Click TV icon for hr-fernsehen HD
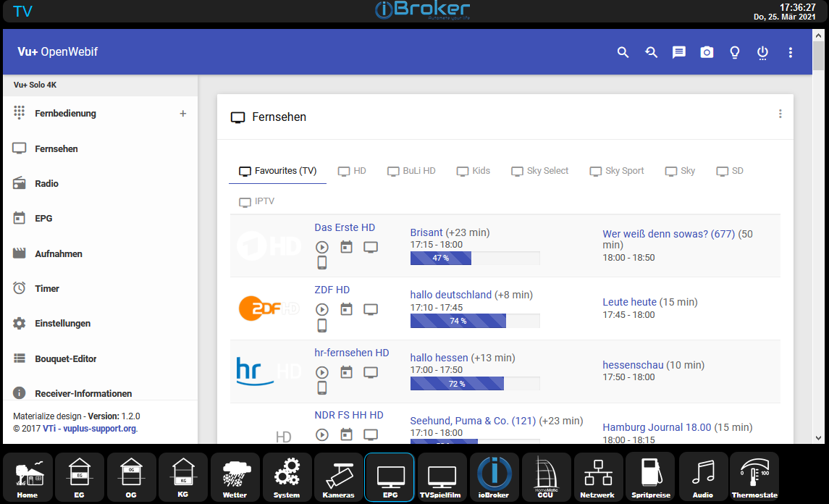Image resolution: width=829 pixels, height=504 pixels. [371, 372]
